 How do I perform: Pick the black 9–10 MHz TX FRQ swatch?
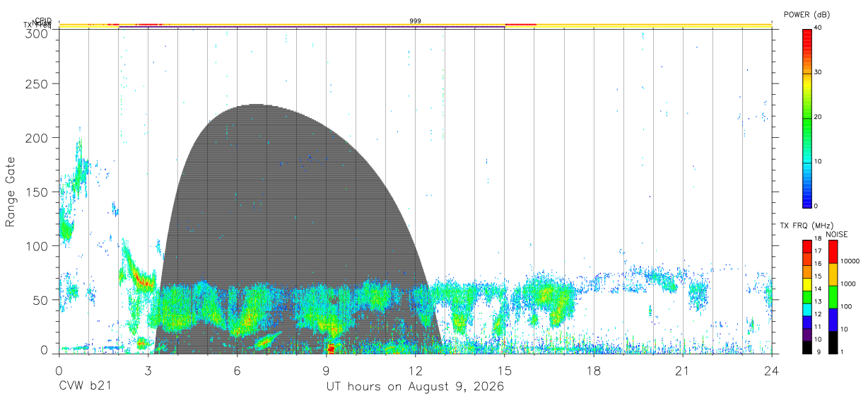coord(807,347)
